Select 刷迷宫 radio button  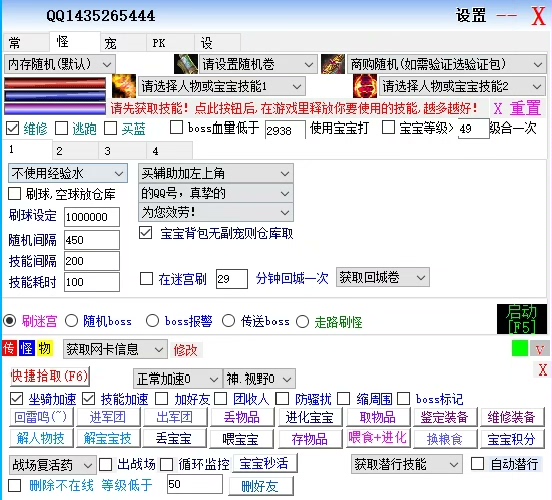pos(10,321)
